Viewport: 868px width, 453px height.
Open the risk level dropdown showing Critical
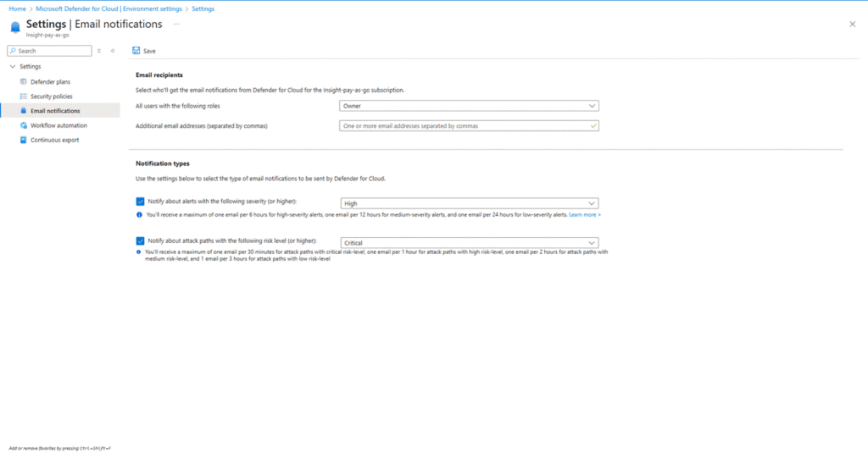point(469,243)
